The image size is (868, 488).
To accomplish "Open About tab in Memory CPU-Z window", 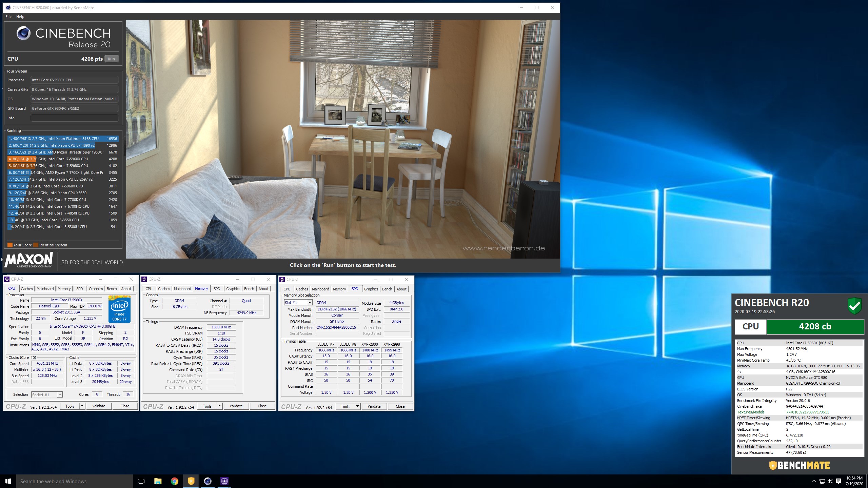I will pyautogui.click(x=263, y=289).
